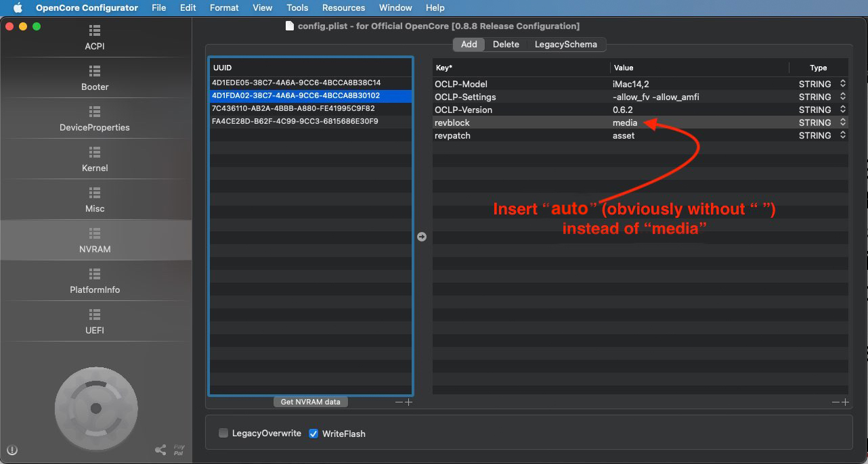Viewport: 868px width, 464px height.
Task: Click the PayPal donate icon
Action: click(179, 450)
